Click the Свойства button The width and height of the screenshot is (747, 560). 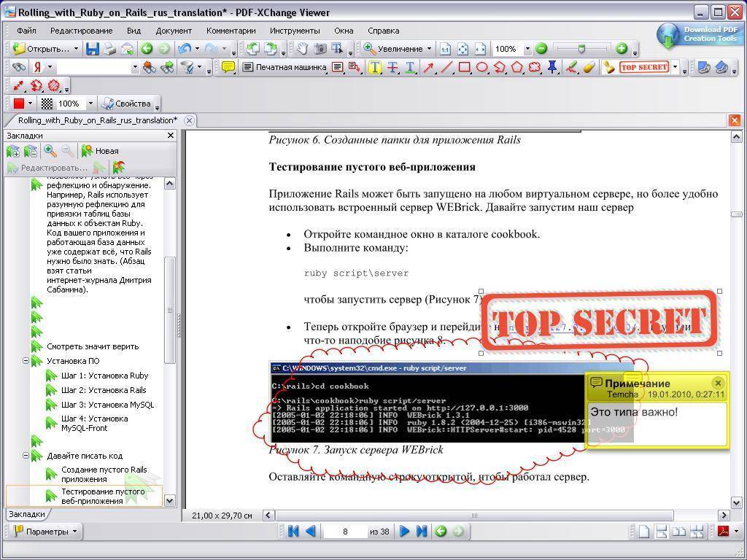pos(127,104)
